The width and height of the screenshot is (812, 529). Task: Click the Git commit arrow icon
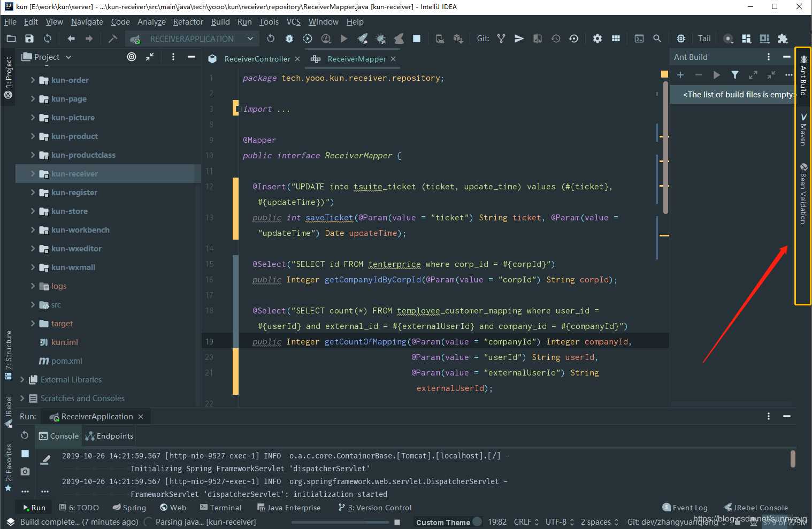click(x=519, y=39)
